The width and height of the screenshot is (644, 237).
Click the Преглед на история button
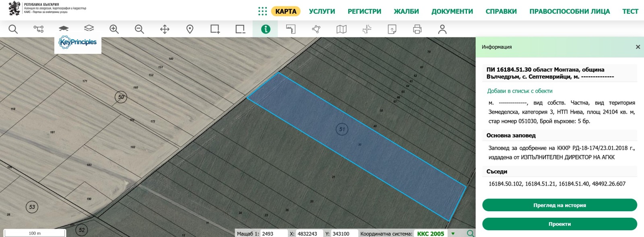click(559, 205)
